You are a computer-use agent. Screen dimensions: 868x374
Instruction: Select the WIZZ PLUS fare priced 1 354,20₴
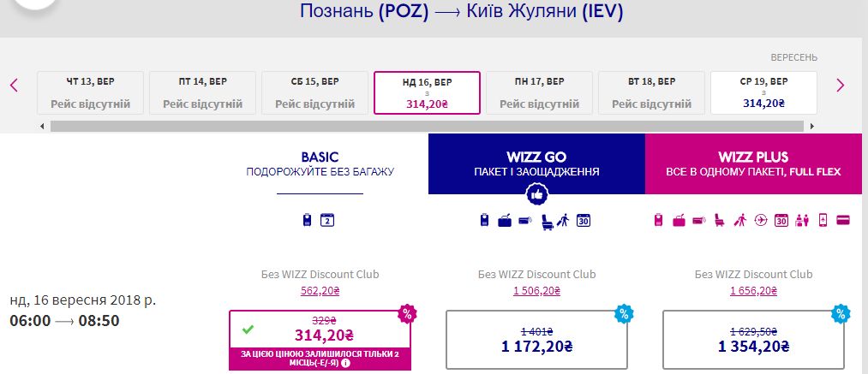point(753,340)
